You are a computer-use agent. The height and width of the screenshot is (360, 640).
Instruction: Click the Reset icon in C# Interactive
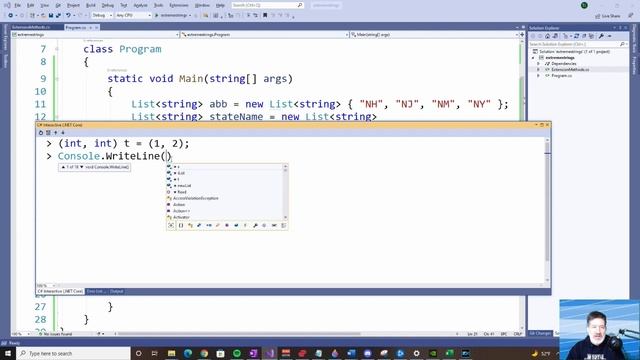(41, 133)
